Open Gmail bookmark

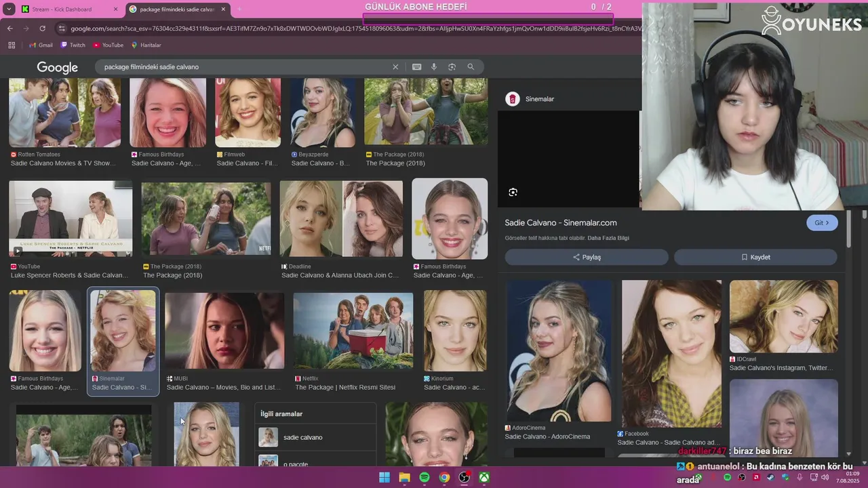click(x=41, y=45)
